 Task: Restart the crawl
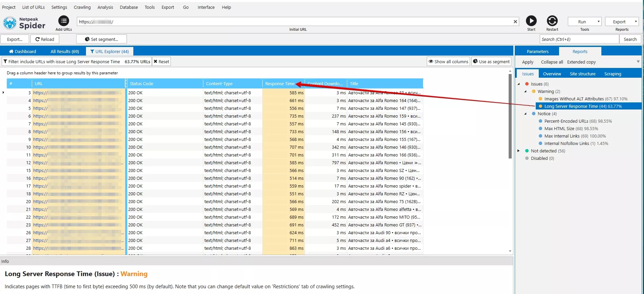coord(552,21)
